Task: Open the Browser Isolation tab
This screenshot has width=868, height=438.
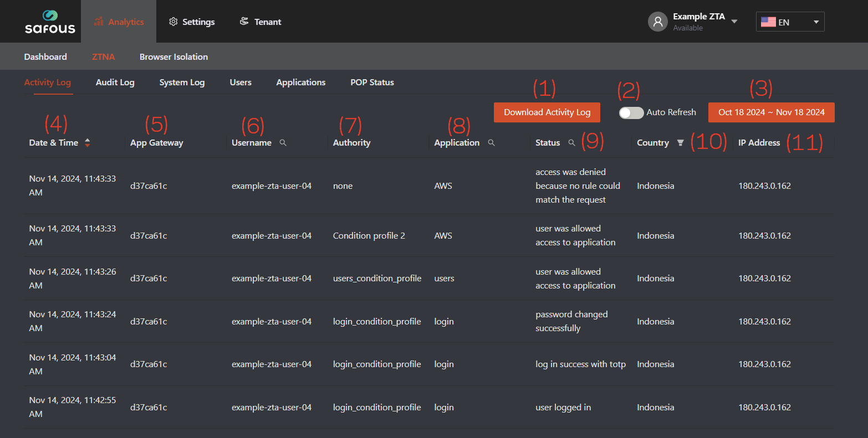Action: (x=173, y=56)
